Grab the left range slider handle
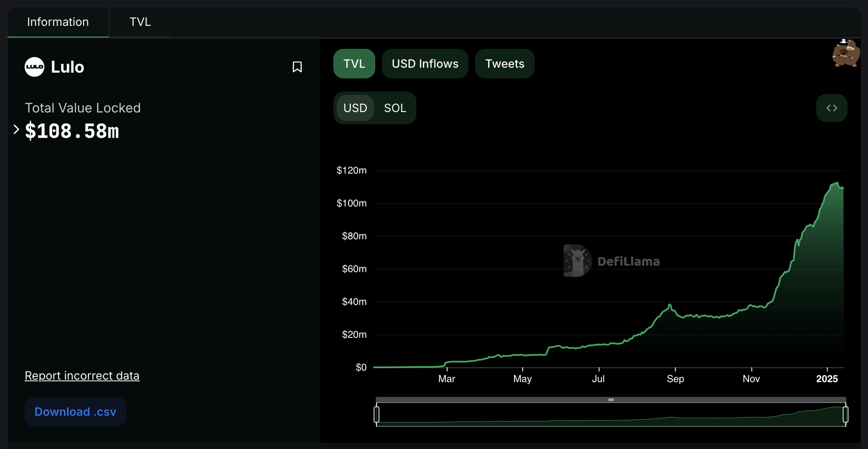Screen dimensions: 868x449 [377, 414]
